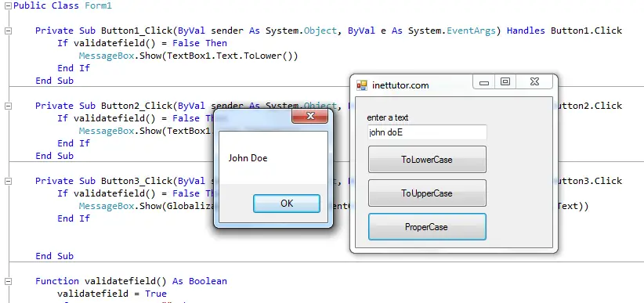Collapse the Button3_Click sub block

(x=8, y=181)
